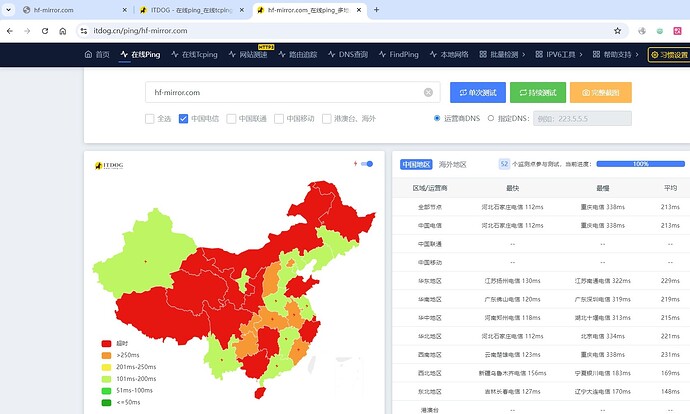Select the 指定DNS radio button
690x414 pixels.
pos(491,118)
